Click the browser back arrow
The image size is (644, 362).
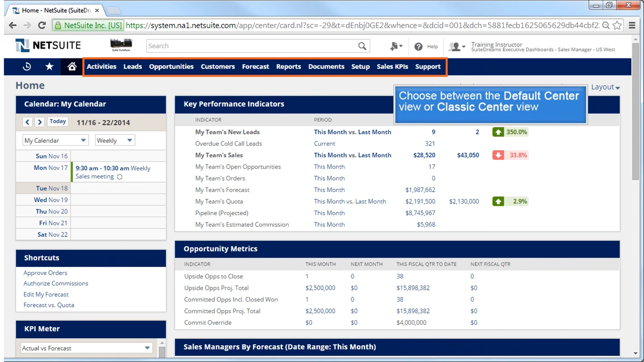coord(13,25)
